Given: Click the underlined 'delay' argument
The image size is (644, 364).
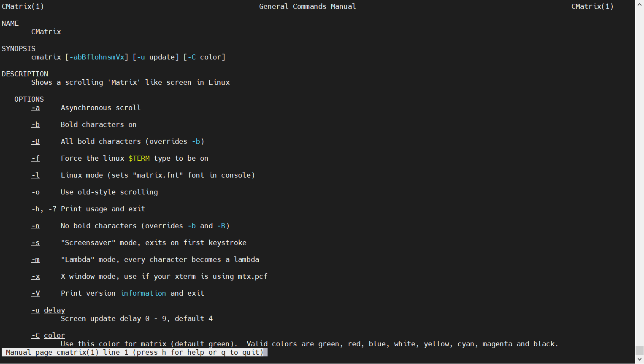Looking at the screenshot, I should coord(54,310).
